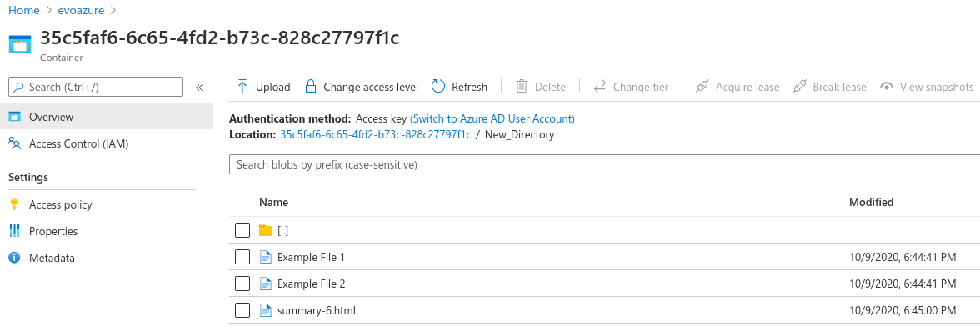The width and height of the screenshot is (980, 332).
Task: Click the Access policy key icon
Action: pos(15,204)
